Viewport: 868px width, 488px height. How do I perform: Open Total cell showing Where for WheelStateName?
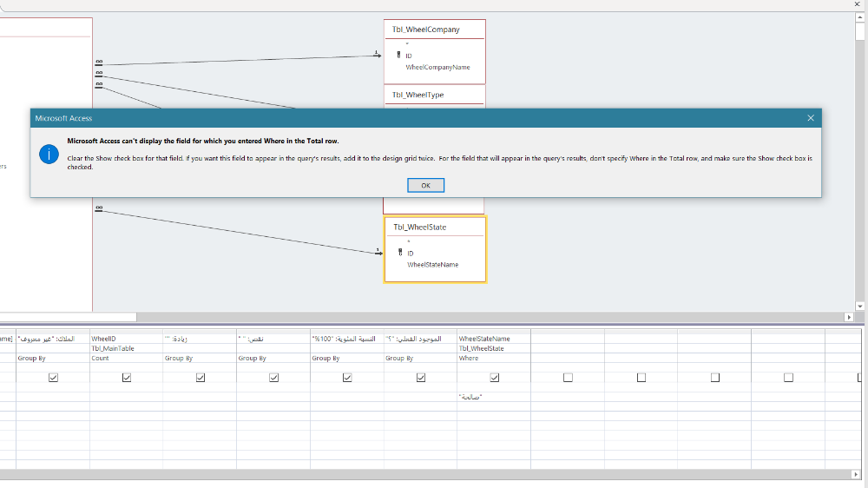click(494, 359)
